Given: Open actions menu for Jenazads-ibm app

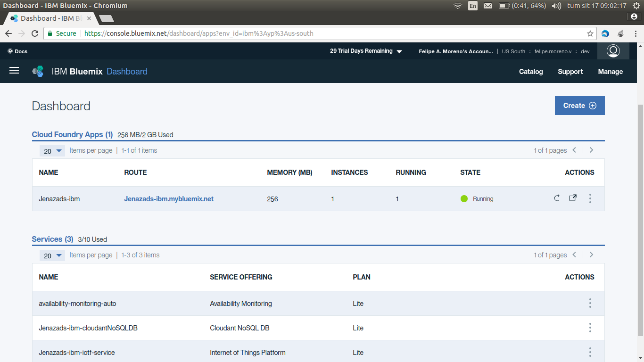Looking at the screenshot, I should (x=590, y=198).
